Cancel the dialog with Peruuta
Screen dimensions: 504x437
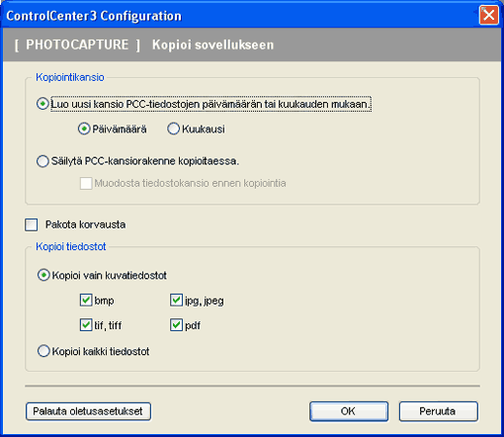[x=439, y=411]
